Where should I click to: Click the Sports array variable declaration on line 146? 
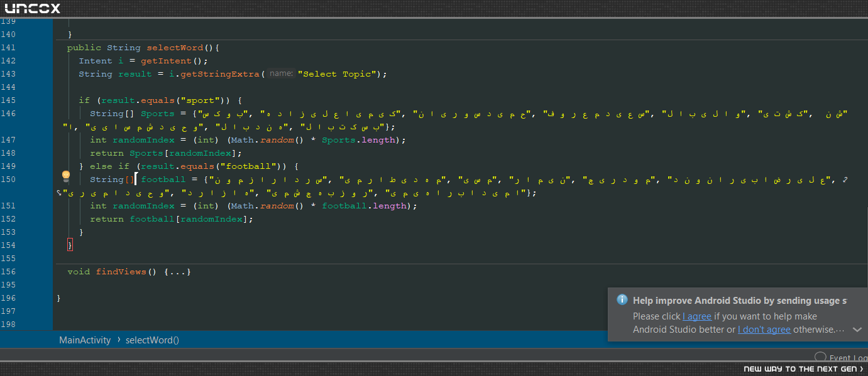[x=157, y=114]
